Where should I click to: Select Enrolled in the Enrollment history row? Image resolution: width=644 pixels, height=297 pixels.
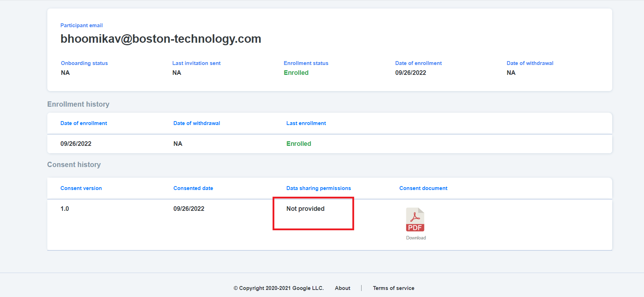[x=299, y=144]
